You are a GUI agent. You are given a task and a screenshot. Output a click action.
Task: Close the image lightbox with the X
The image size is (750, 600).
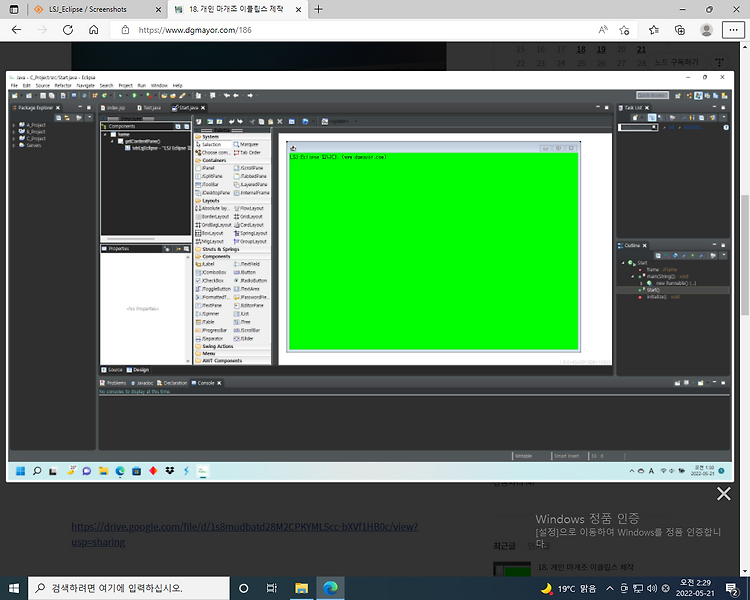coord(724,493)
